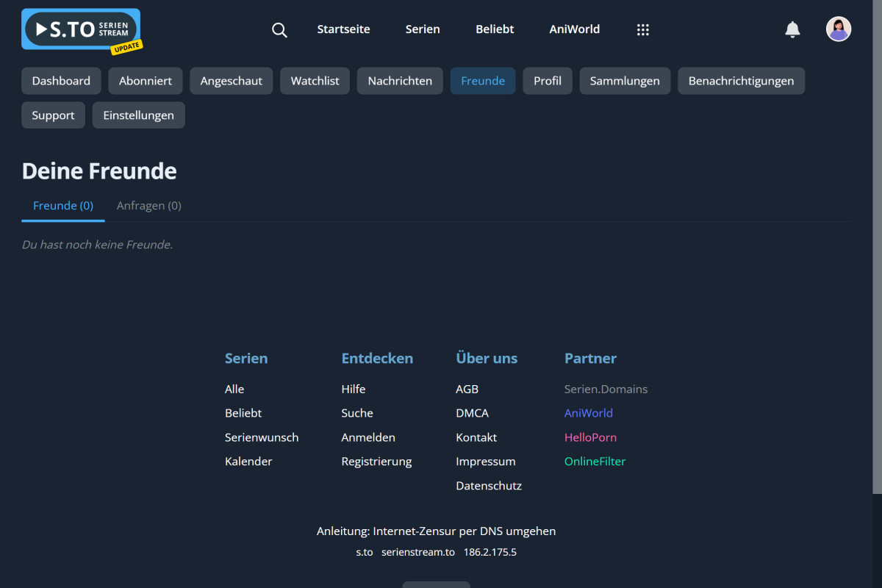The image size is (882, 588).
Task: Go to Startseite in top navigation
Action: click(343, 29)
